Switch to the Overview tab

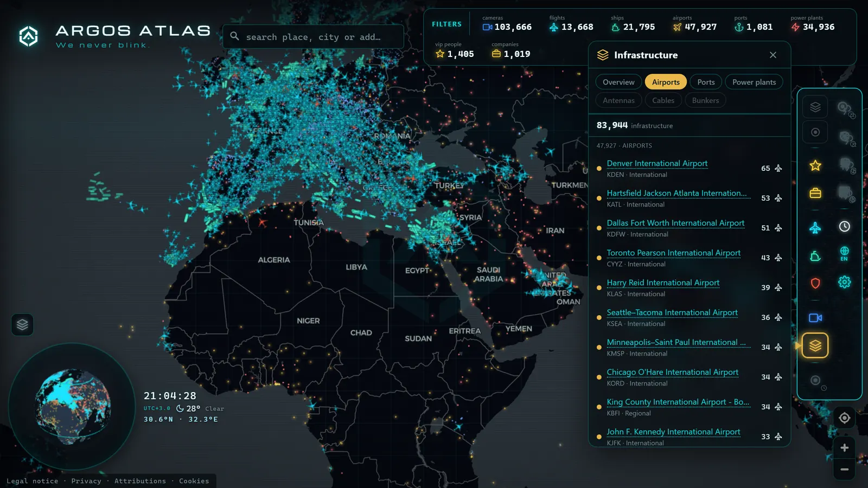pyautogui.click(x=618, y=82)
